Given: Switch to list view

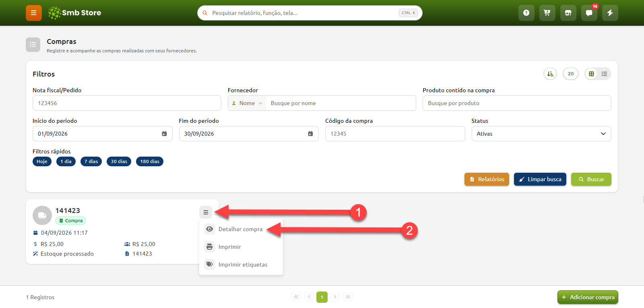Looking at the screenshot, I should (604, 74).
